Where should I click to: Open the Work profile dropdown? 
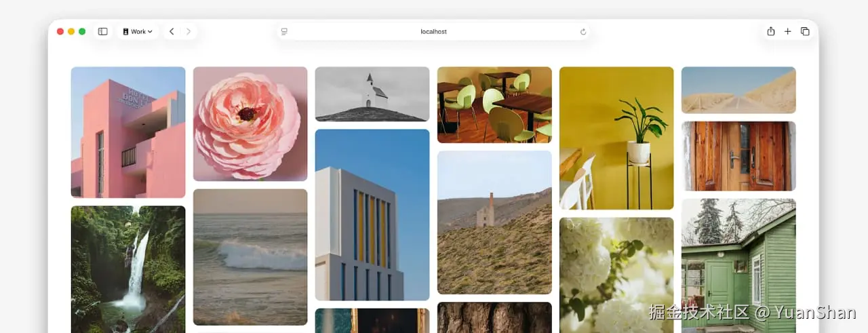coord(138,32)
